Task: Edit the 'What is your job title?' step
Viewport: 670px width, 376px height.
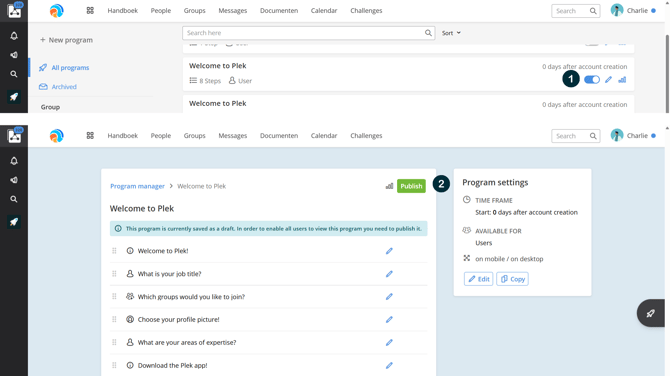Action: point(389,274)
